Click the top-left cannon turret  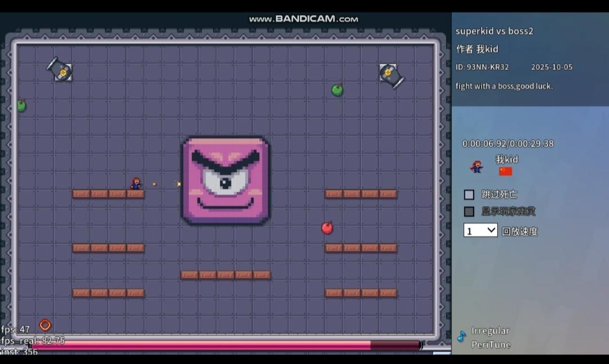(x=60, y=70)
